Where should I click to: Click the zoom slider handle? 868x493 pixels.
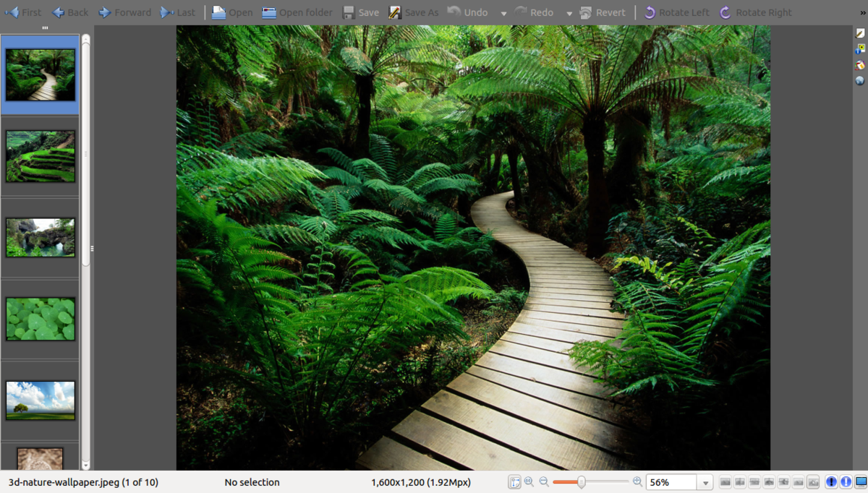tap(581, 482)
